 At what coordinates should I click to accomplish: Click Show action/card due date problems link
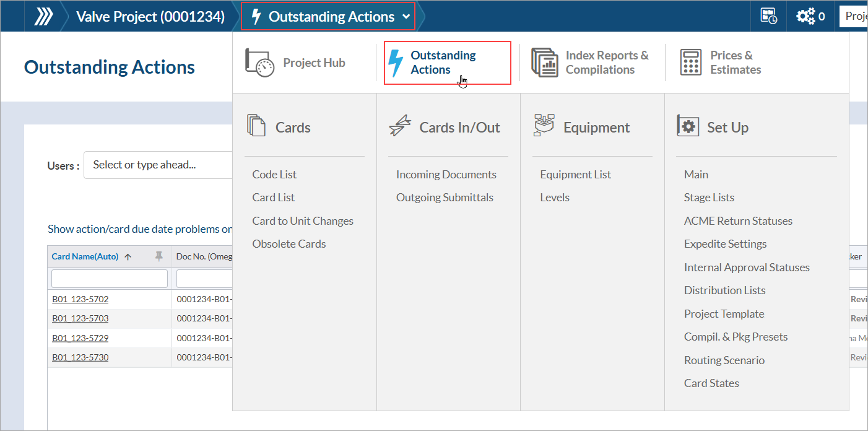(x=141, y=229)
